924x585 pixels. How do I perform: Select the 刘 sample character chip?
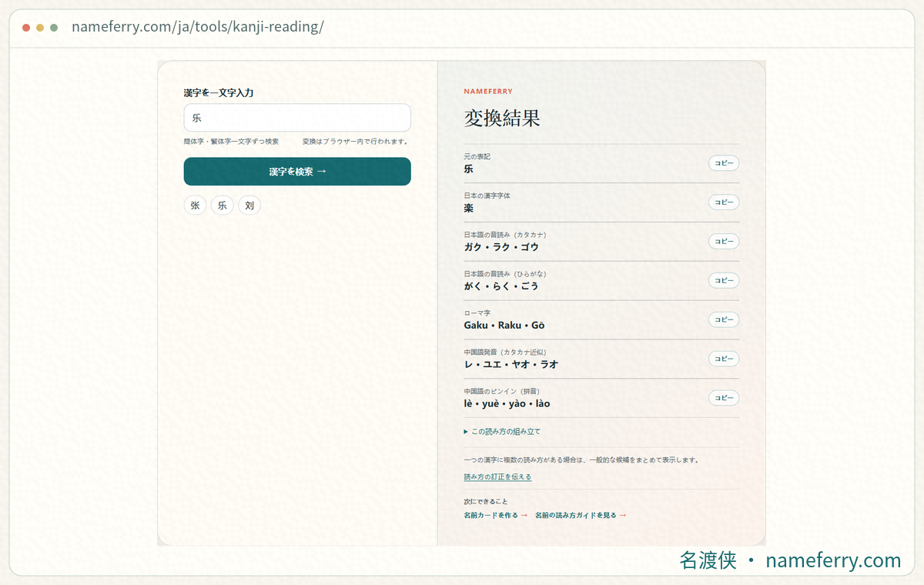tap(249, 206)
